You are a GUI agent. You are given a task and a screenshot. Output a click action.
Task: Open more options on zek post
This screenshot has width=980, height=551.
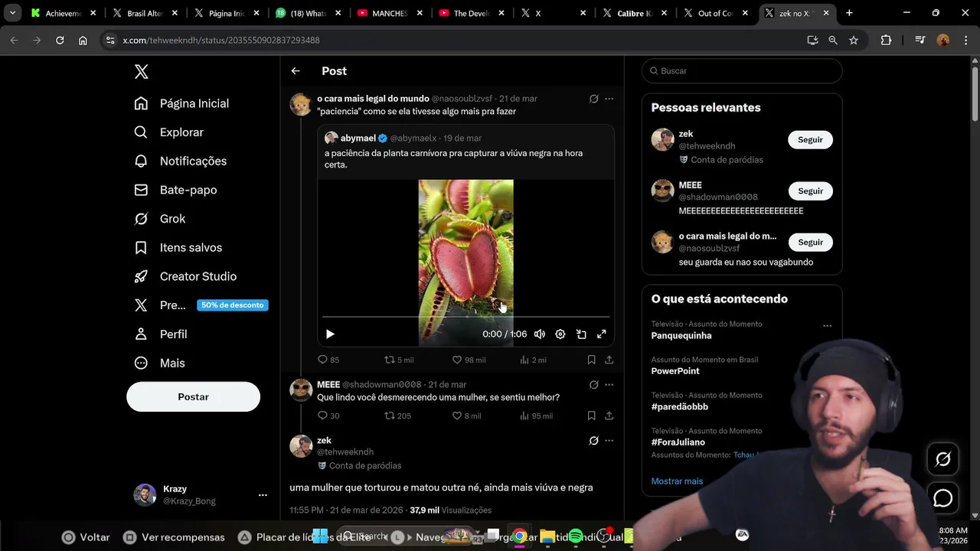[609, 441]
